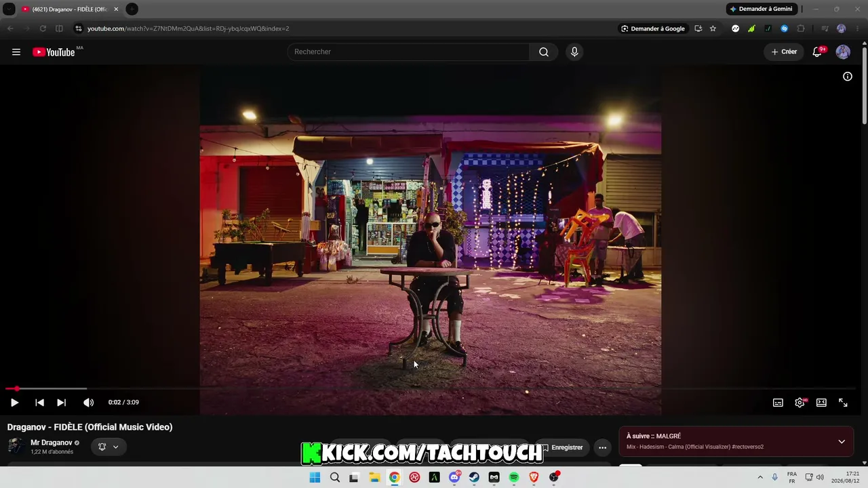The width and height of the screenshot is (868, 488).
Task: Toggle subtitles on the player
Action: tap(778, 403)
